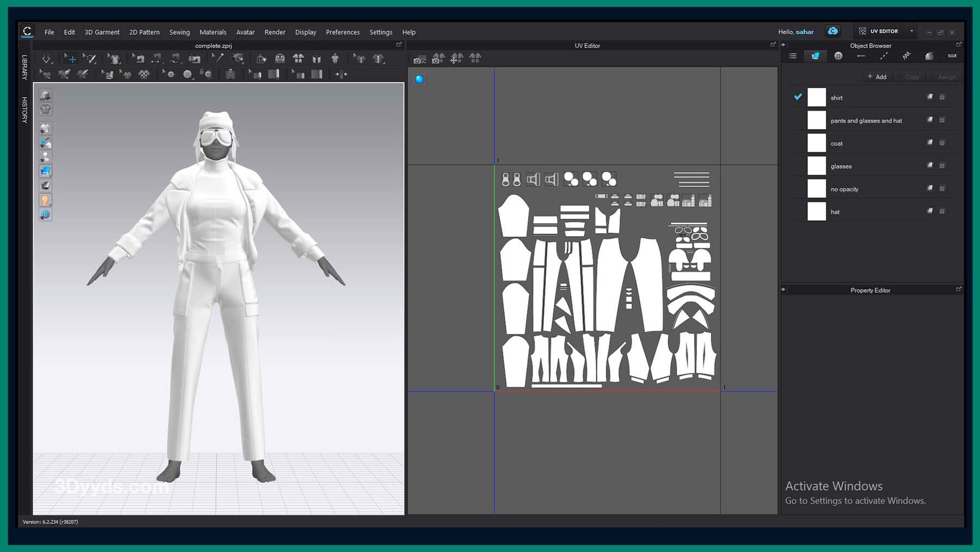
Task: Click the white swatch of the coat fabric
Action: [x=816, y=143]
